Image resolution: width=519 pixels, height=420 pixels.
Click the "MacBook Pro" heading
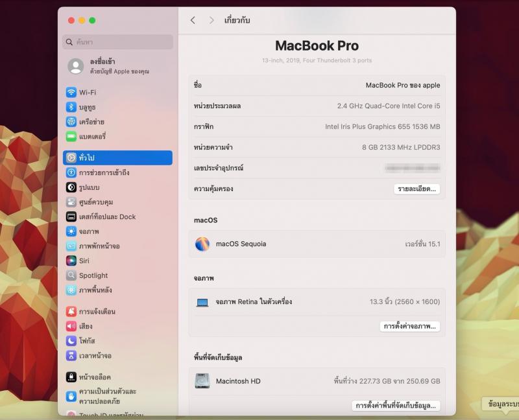point(317,45)
